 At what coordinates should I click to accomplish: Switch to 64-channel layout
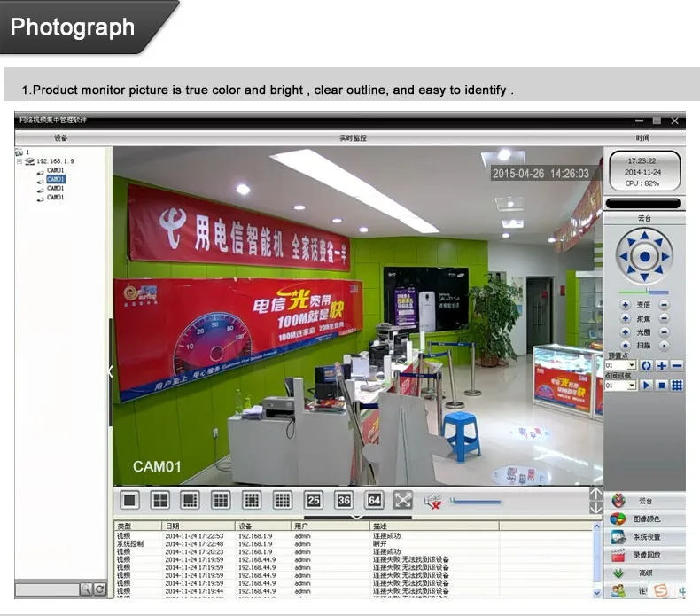pyautogui.click(x=374, y=500)
